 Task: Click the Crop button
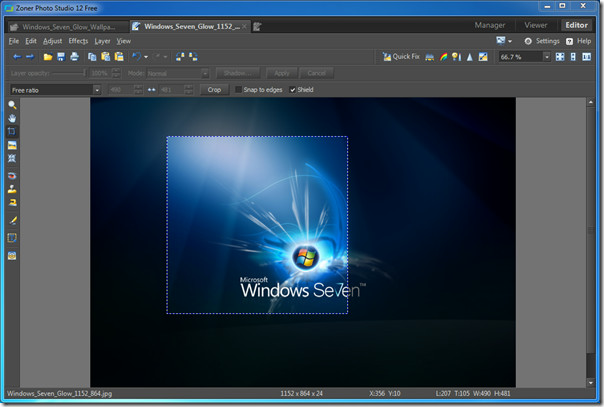coord(214,90)
